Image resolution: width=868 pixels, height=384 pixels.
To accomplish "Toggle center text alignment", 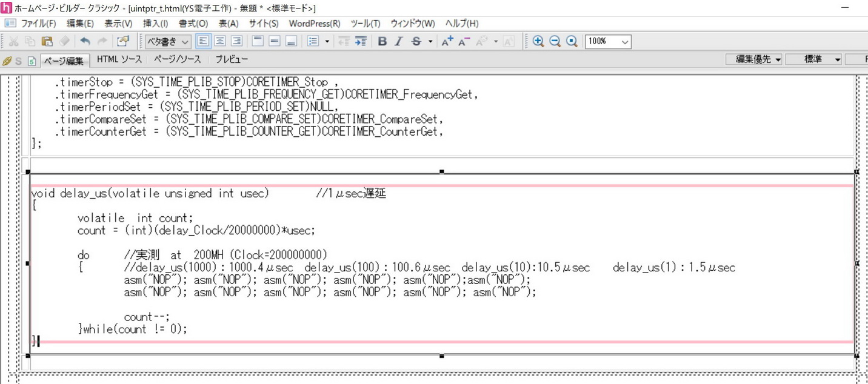I will [220, 41].
